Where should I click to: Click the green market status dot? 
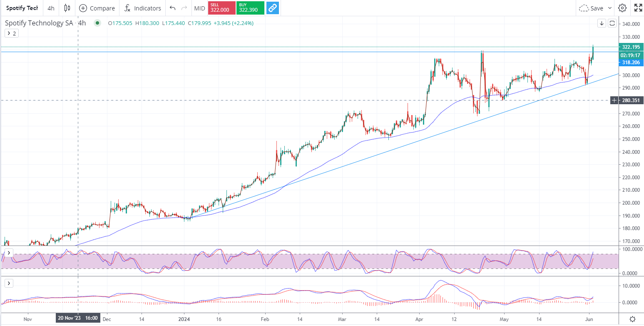coord(97,23)
